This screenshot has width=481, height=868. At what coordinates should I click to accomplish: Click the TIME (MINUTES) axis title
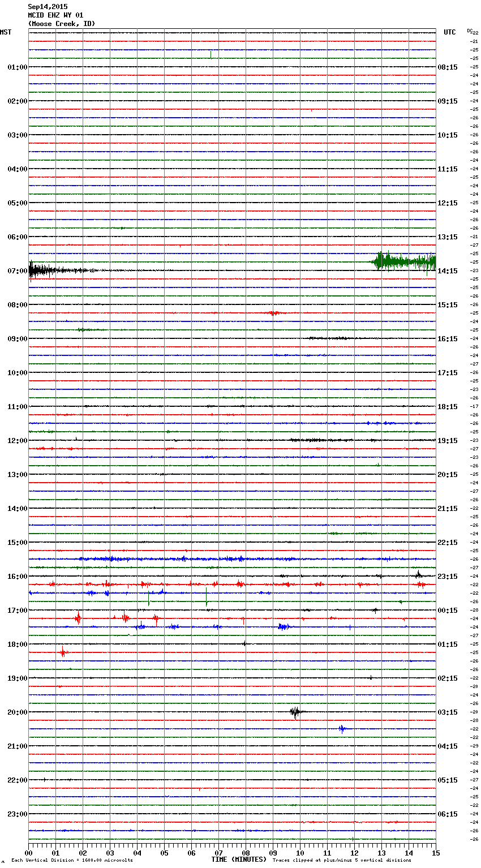239,860
